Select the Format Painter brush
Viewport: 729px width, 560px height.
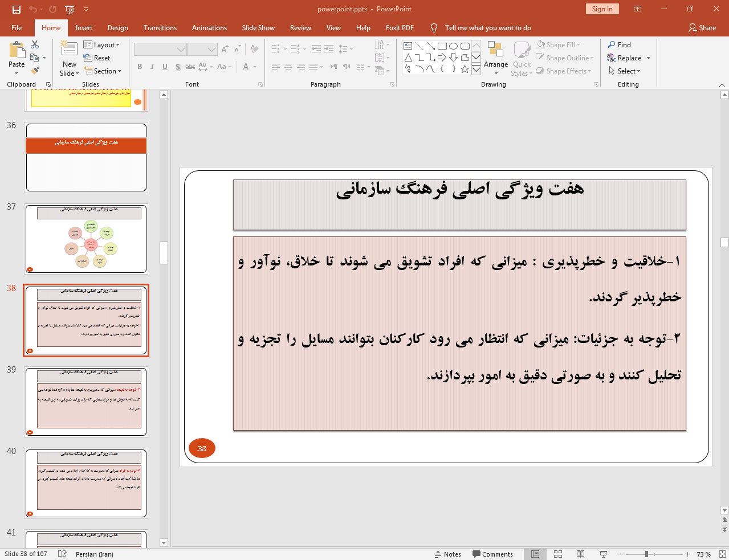click(35, 71)
